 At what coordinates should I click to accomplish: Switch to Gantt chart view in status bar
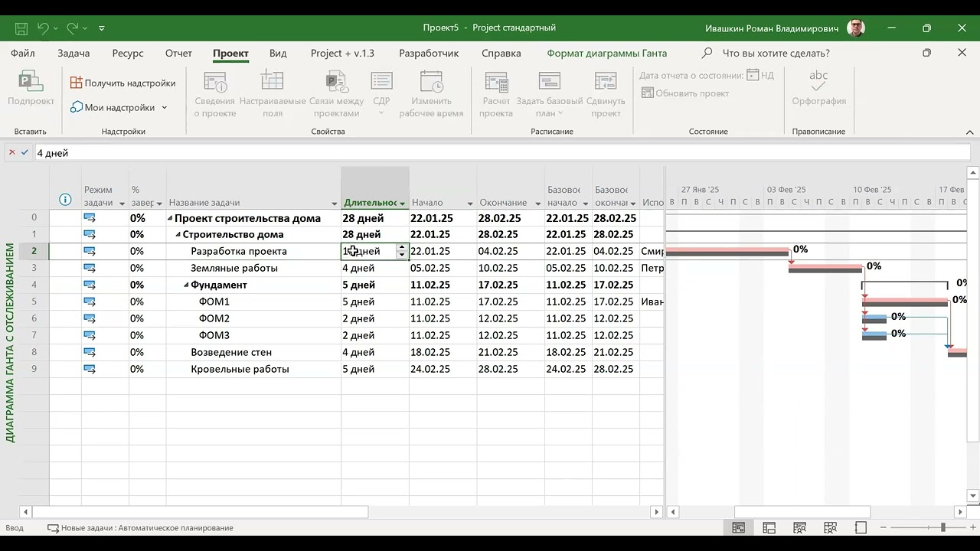[738, 528]
